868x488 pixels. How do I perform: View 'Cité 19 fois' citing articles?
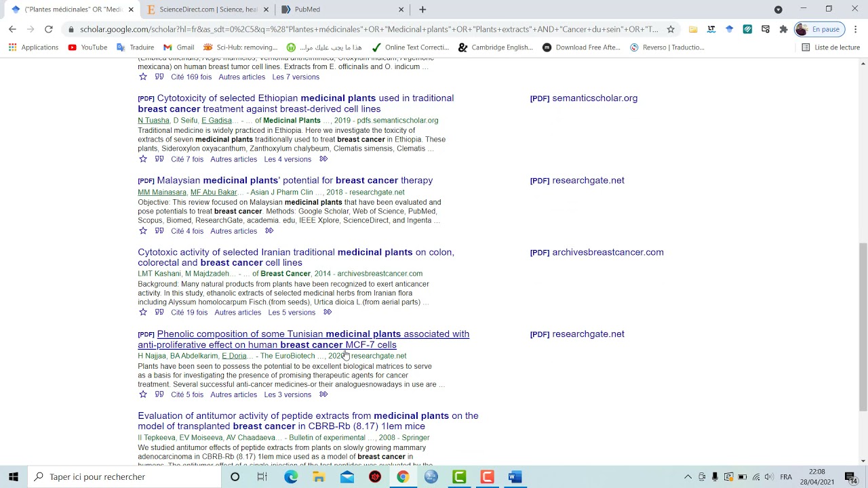coord(189,312)
